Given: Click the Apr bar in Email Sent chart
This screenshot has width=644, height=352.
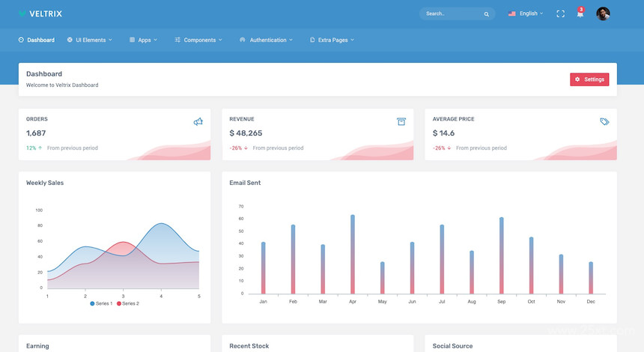Looking at the screenshot, I should 353,254.
